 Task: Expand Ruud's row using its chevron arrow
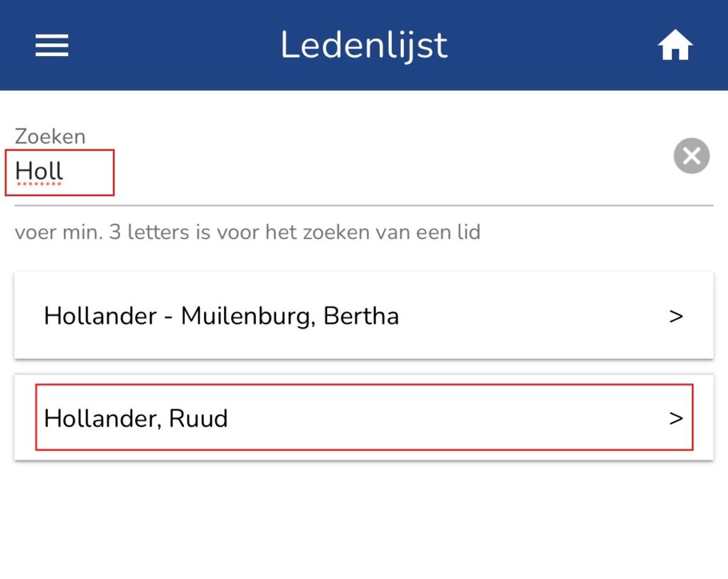tap(676, 418)
